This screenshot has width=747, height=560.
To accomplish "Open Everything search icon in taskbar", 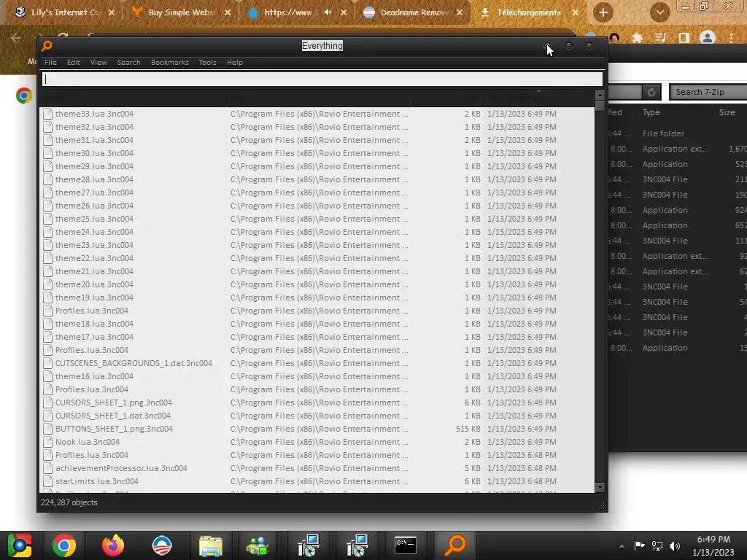I will point(455,545).
